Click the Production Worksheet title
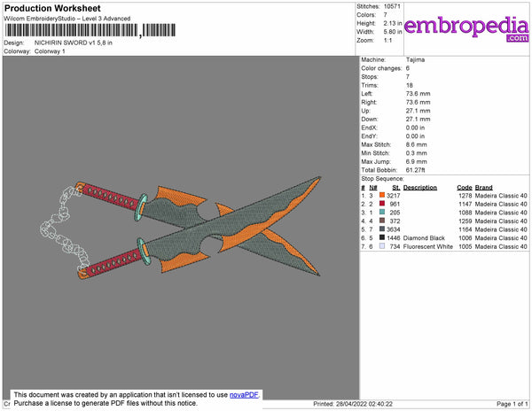 pyautogui.click(x=52, y=8)
